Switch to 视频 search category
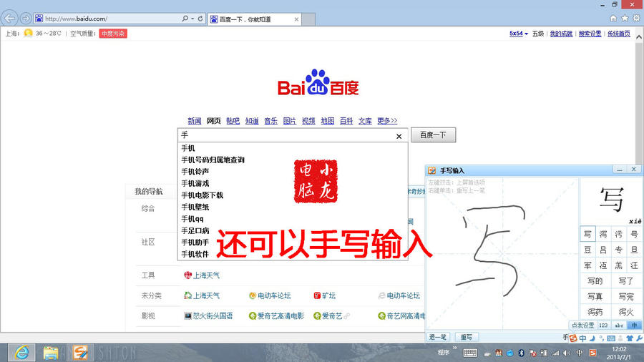Image resolution: width=644 pixels, height=362 pixels. coord(308,121)
